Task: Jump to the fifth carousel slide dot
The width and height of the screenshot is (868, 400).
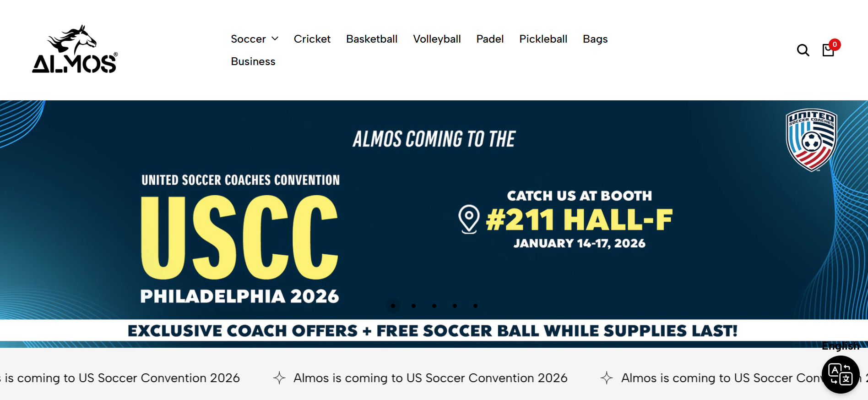Action: [x=475, y=306]
